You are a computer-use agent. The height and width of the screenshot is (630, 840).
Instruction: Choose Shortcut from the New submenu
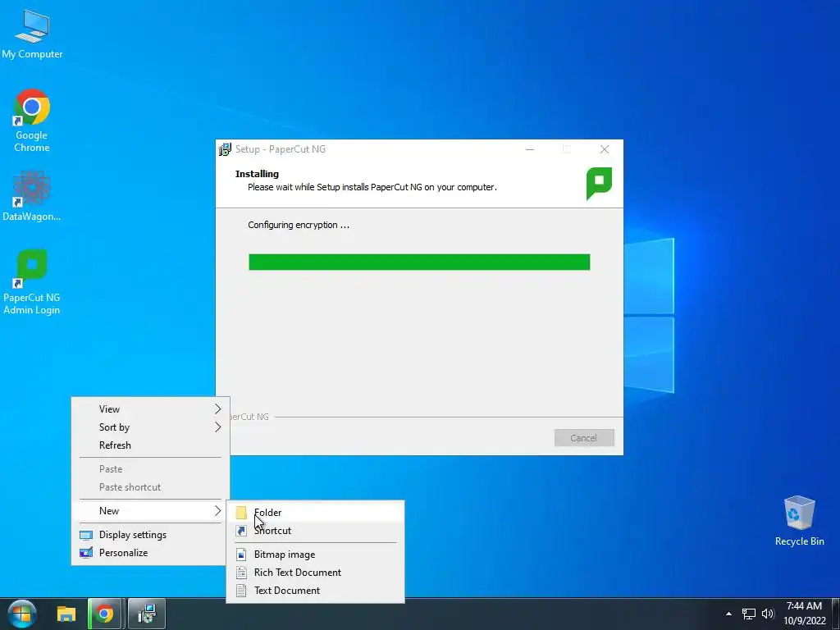tap(316, 531)
